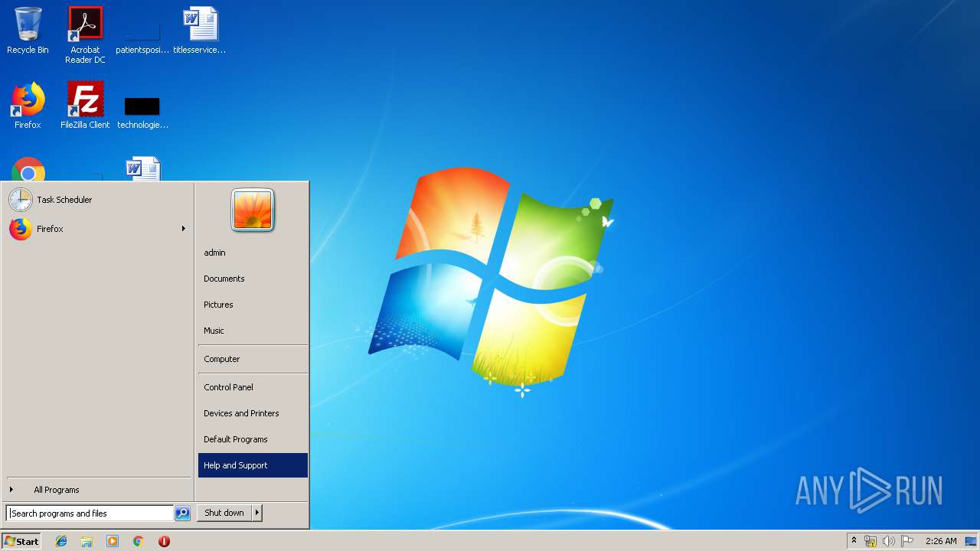Expand Firefox jump list arrow
Screen dimensions: 980x551
183,229
